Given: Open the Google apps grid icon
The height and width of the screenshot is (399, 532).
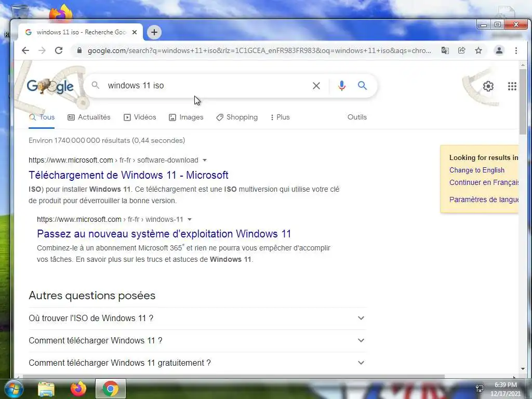Looking at the screenshot, I should 512,86.
